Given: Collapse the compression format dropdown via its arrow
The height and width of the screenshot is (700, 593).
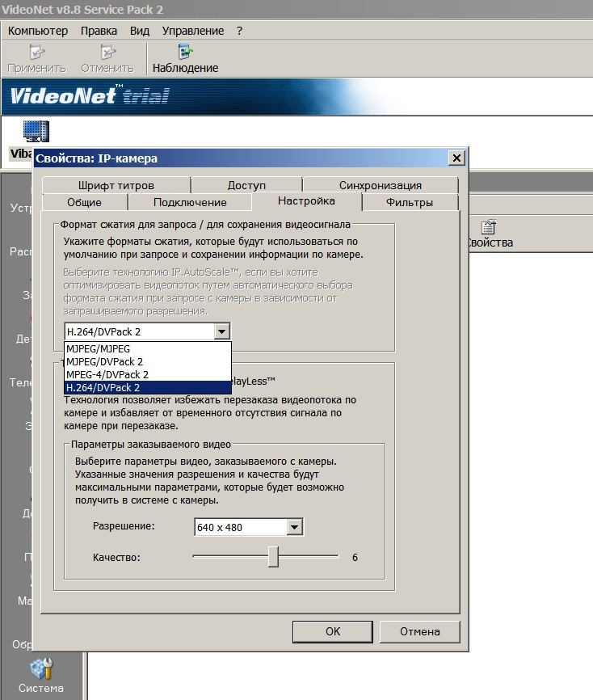Looking at the screenshot, I should pos(221,331).
